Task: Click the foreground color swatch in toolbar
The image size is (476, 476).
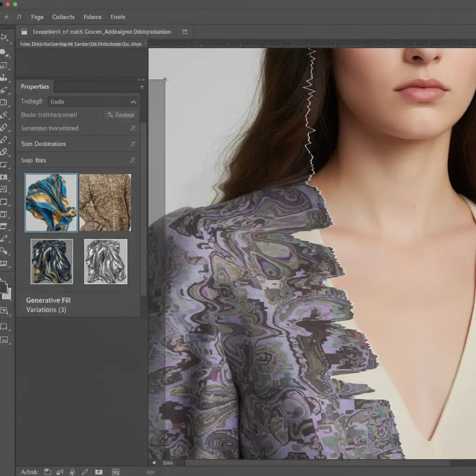Action: click(x=4, y=286)
